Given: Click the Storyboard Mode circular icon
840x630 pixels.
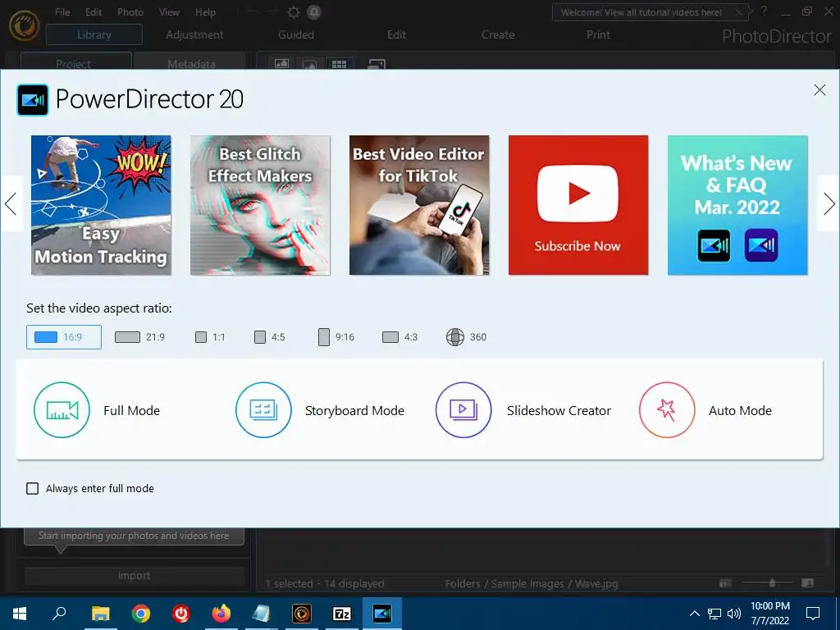Looking at the screenshot, I should [x=263, y=410].
